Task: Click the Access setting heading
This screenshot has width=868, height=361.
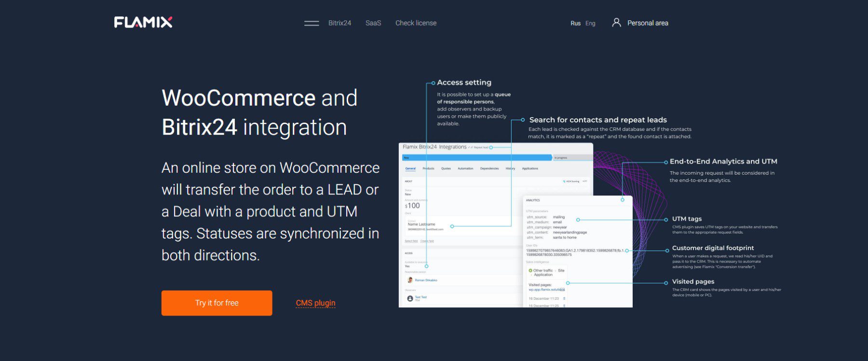Action: 464,83
